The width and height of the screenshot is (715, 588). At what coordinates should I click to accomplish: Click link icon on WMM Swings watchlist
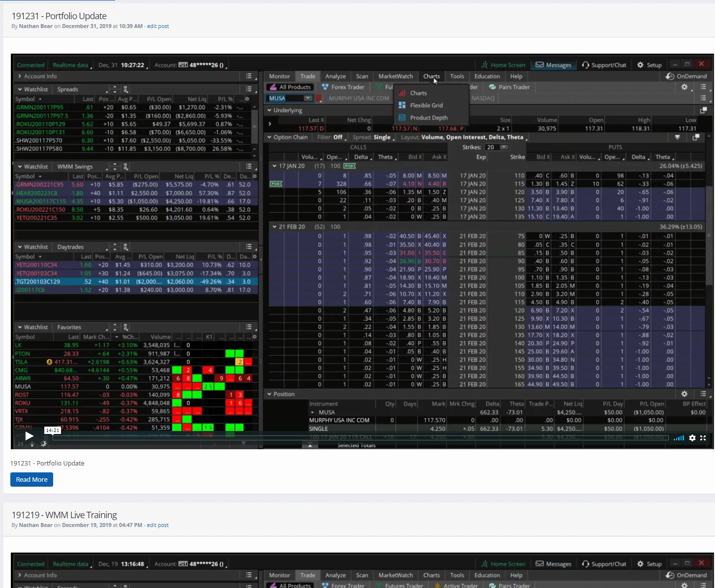click(125, 167)
